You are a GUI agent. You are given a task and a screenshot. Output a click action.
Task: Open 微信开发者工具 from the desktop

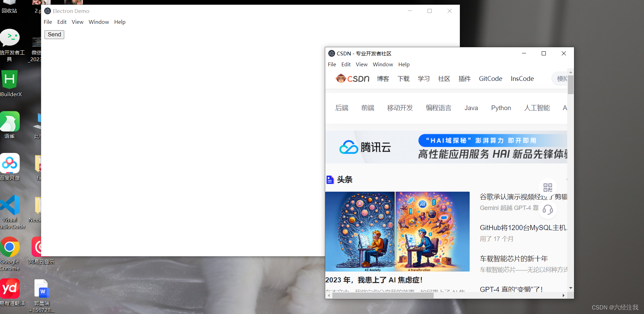10,38
